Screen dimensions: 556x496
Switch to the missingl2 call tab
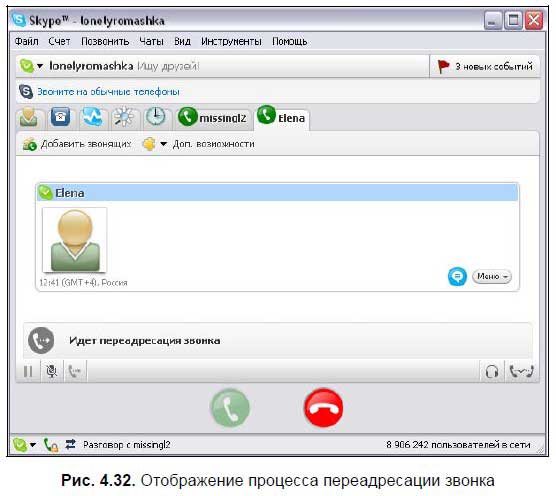pos(213,117)
